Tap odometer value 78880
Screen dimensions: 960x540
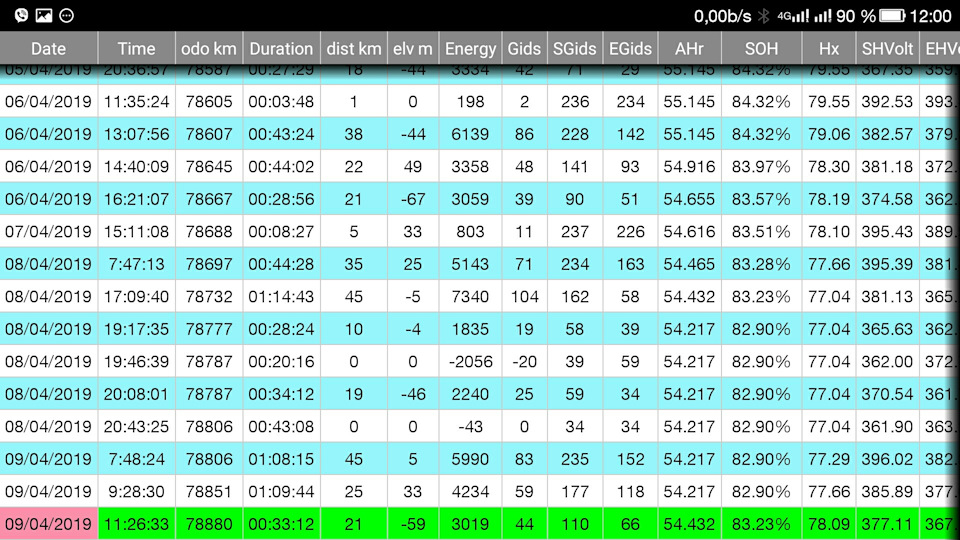[209, 524]
